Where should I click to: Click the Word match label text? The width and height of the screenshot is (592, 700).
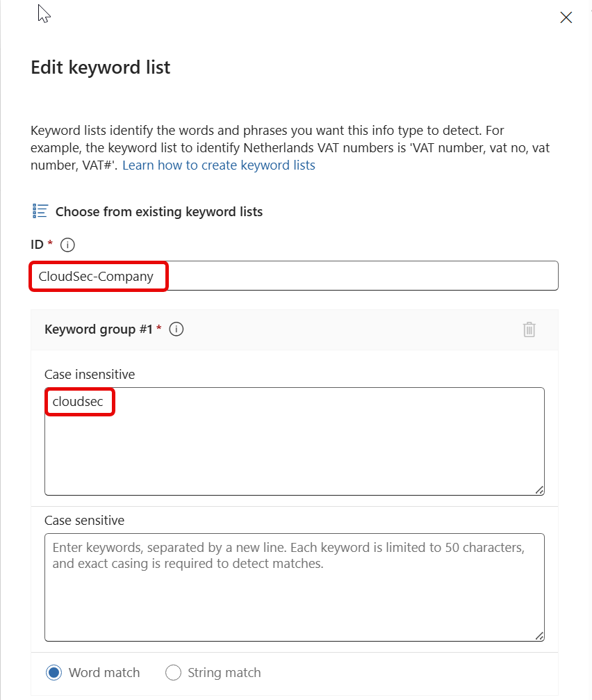104,673
